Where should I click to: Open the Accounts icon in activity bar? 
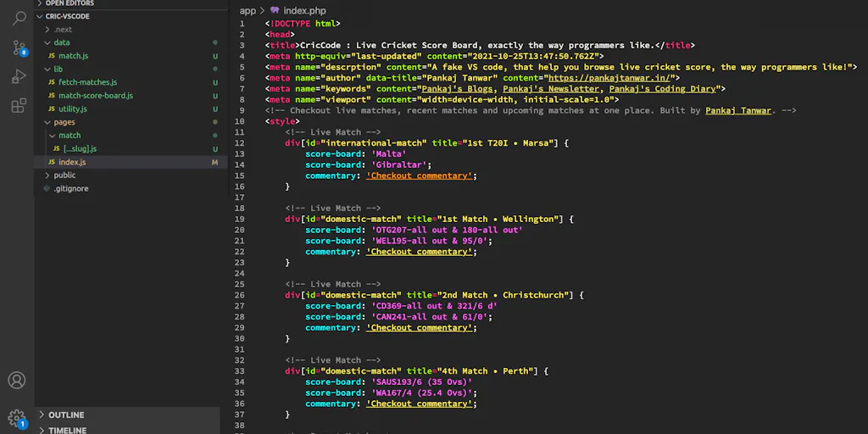17,381
